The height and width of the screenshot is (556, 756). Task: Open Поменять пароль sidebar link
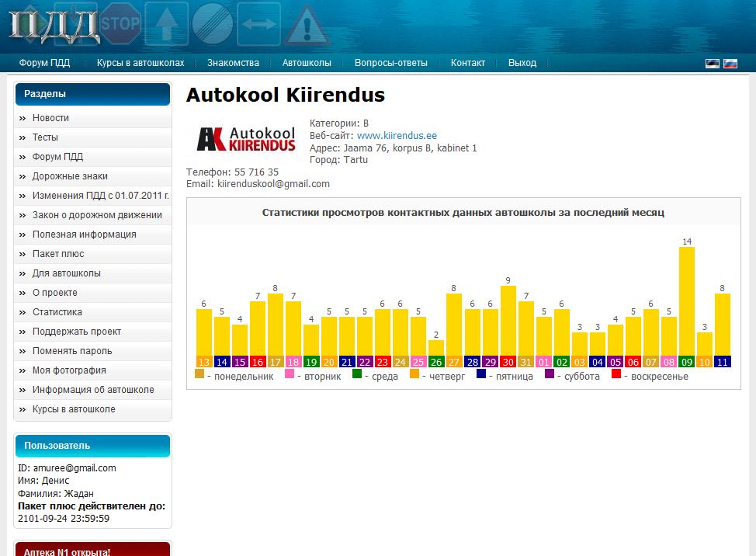[x=92, y=351]
